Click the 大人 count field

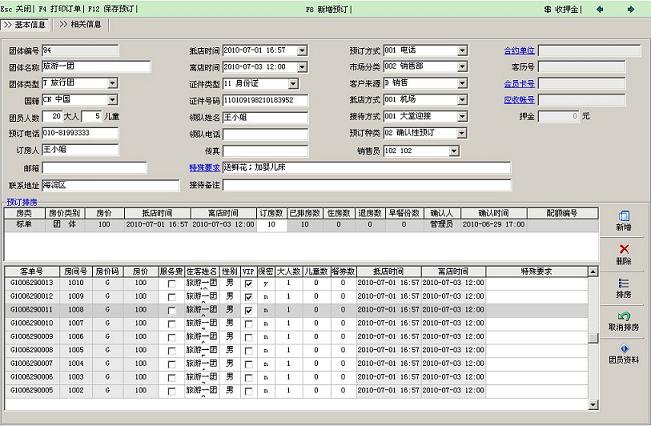(x=52, y=117)
